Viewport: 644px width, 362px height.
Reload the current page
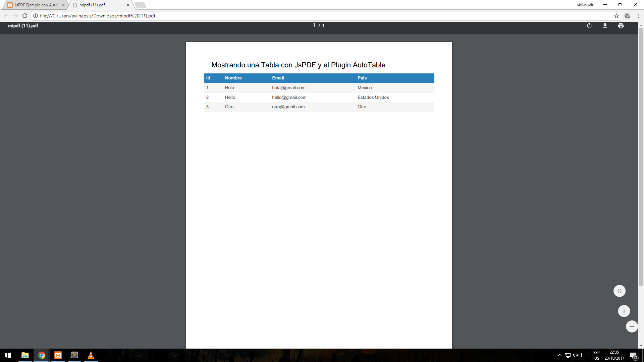point(24,15)
